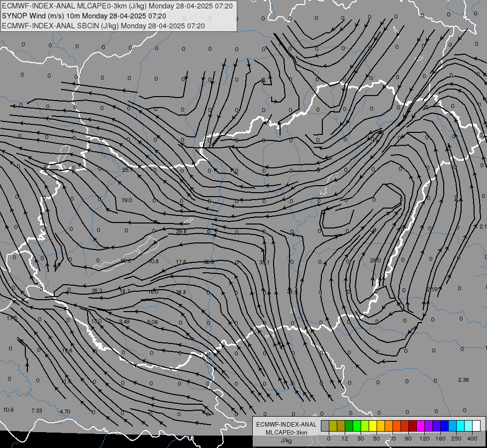The height and width of the screenshot is (448, 487).
Task: Click the legend scale value 12
Action: [344, 439]
